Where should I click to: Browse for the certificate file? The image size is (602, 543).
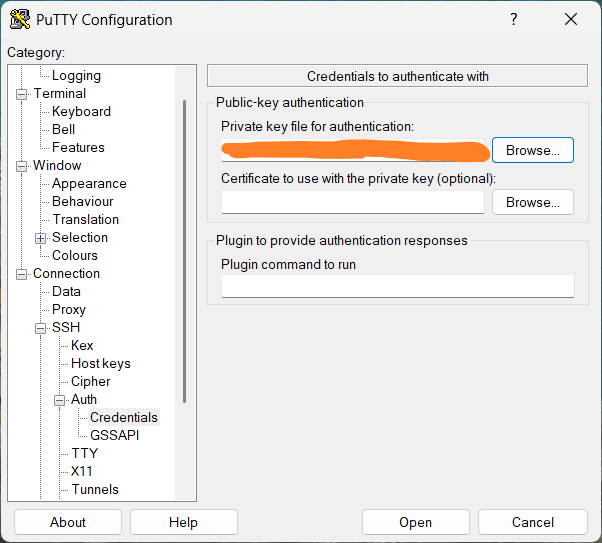point(533,202)
